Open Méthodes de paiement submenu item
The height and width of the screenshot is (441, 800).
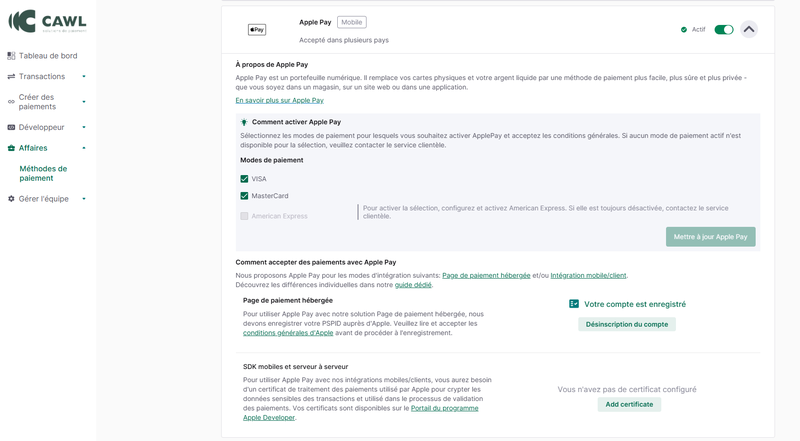pyautogui.click(x=43, y=173)
